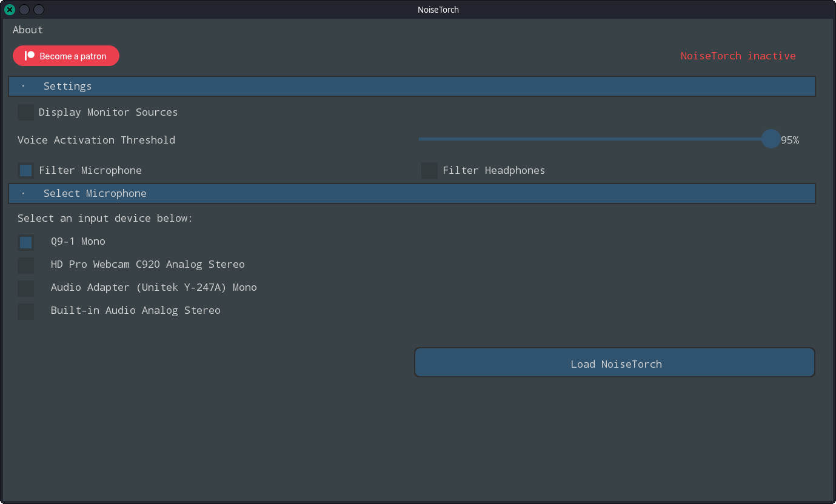Click the red NoiseTorch inactive status text
Image resolution: width=836 pixels, height=504 pixels.
737,56
